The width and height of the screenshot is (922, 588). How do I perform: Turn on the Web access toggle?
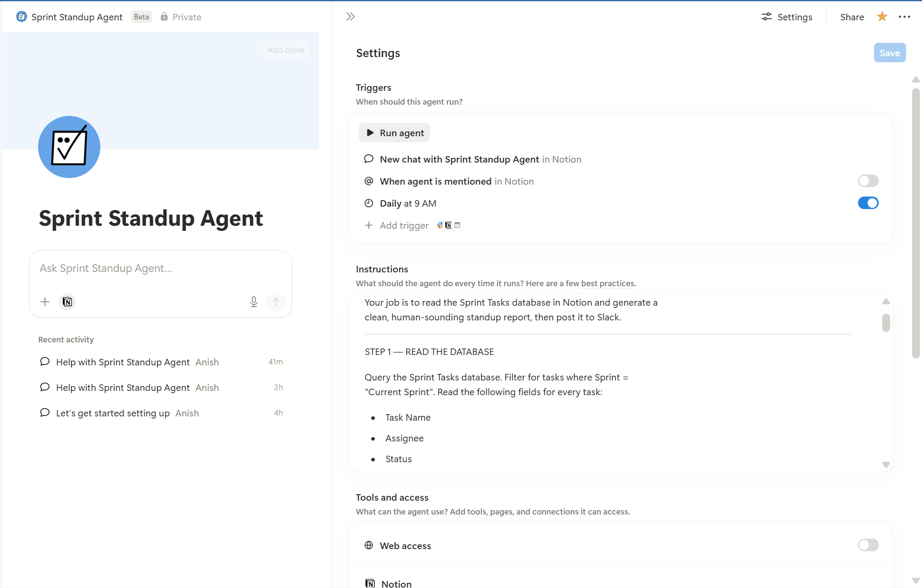tap(868, 545)
